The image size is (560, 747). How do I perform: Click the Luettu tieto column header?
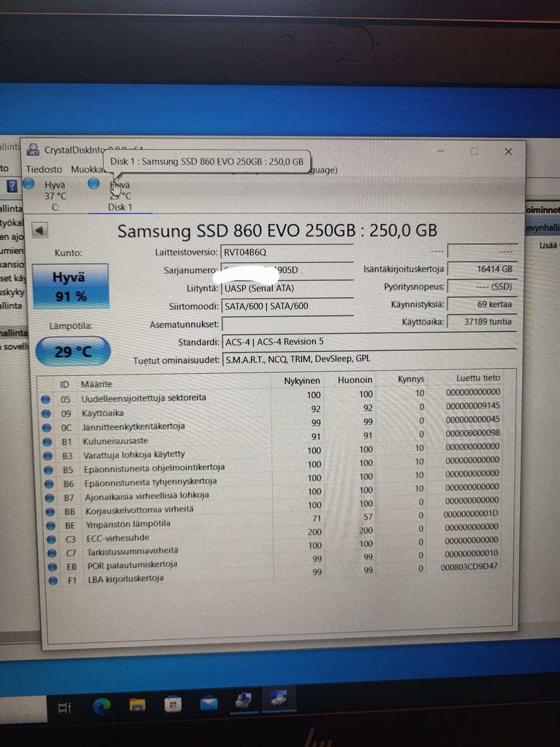(478, 378)
